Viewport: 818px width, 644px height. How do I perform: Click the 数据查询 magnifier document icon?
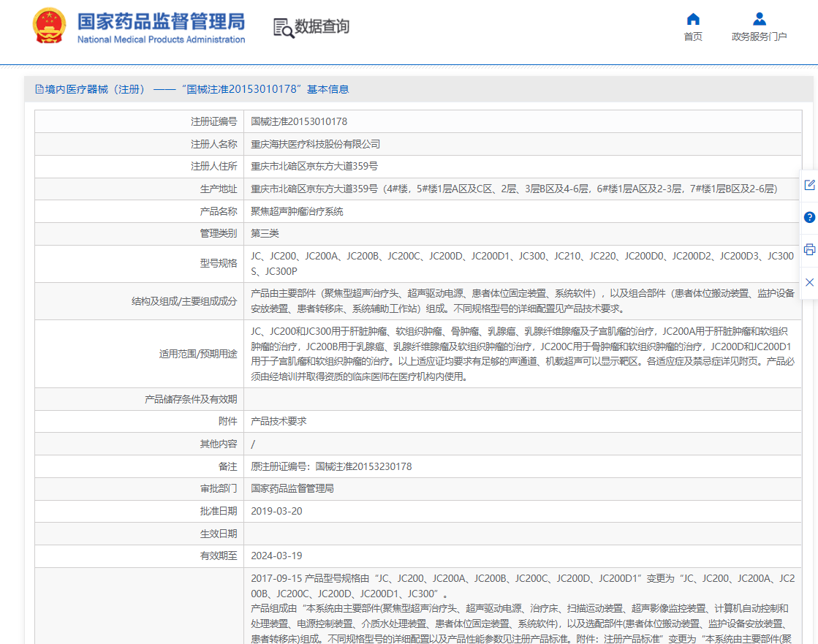click(x=284, y=26)
